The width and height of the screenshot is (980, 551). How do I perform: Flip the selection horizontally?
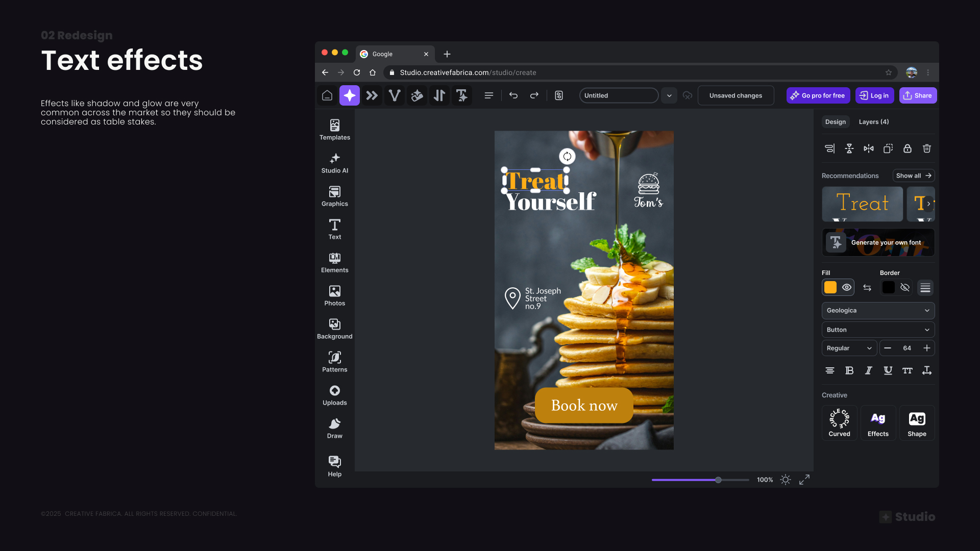[868, 148]
